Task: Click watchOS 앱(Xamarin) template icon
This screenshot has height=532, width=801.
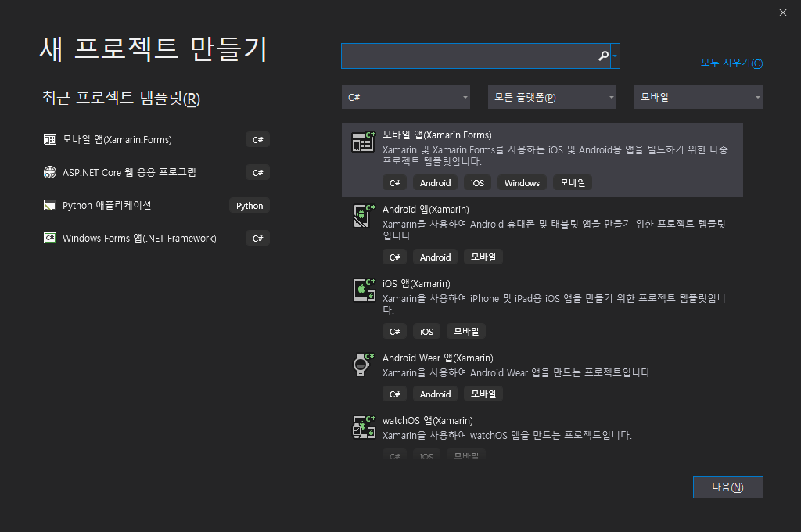Action: coord(364,427)
